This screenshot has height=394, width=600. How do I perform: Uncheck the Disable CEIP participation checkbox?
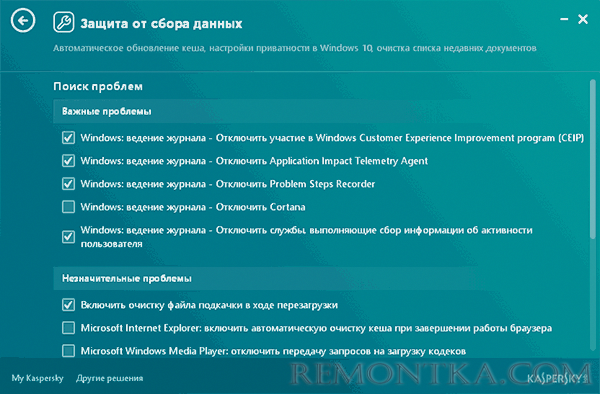[x=68, y=138]
